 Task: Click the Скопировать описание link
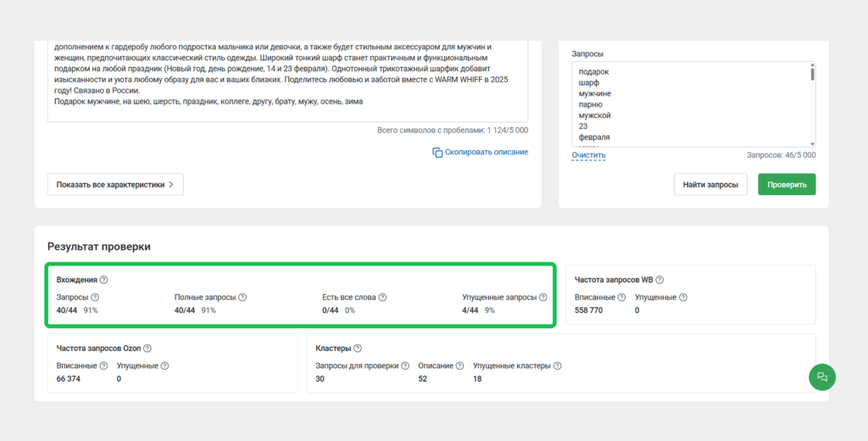tap(486, 153)
